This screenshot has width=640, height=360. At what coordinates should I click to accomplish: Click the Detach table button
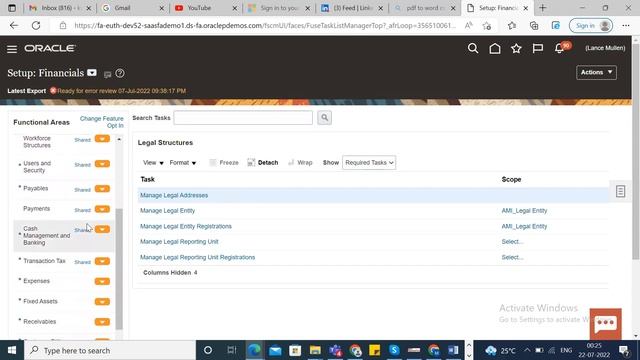262,162
